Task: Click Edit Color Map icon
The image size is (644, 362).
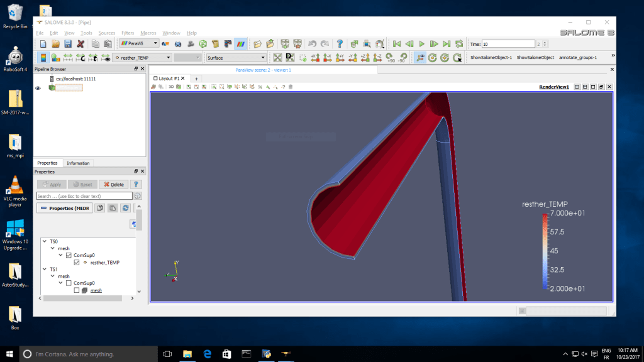Action: click(55, 58)
